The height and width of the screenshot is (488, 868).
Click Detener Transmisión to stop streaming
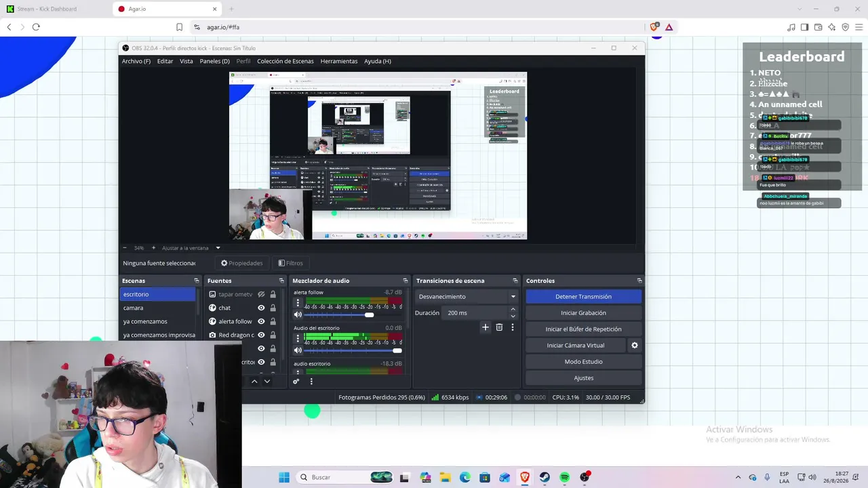tap(583, 296)
